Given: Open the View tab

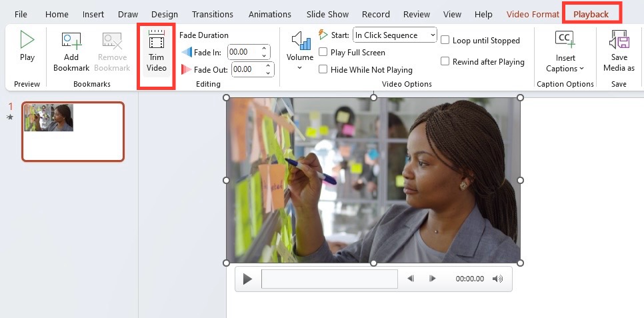Looking at the screenshot, I should click(x=452, y=15).
